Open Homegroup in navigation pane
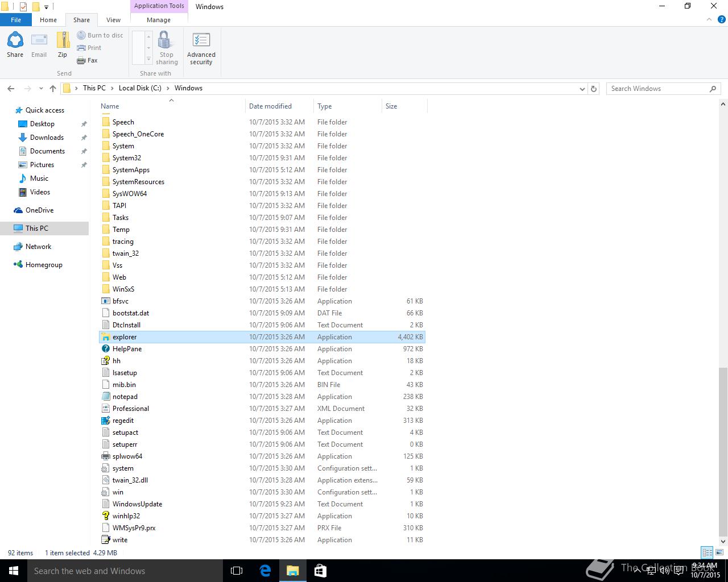 coord(44,265)
